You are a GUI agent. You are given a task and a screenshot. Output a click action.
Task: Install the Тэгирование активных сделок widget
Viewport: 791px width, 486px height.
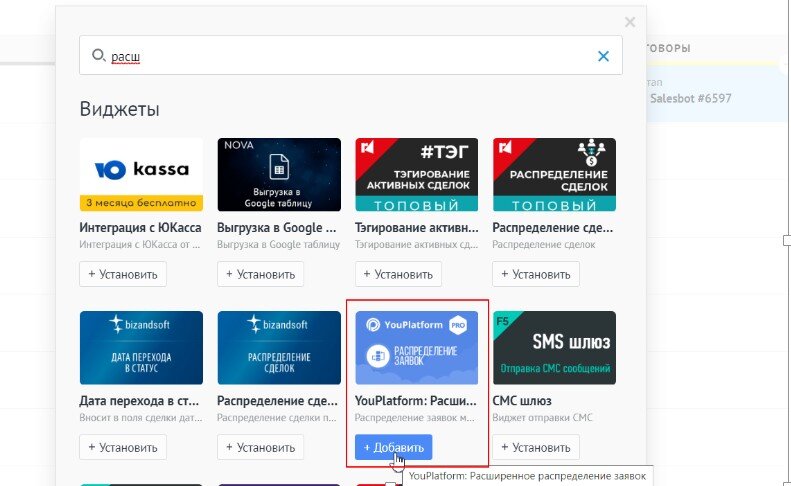(x=398, y=274)
